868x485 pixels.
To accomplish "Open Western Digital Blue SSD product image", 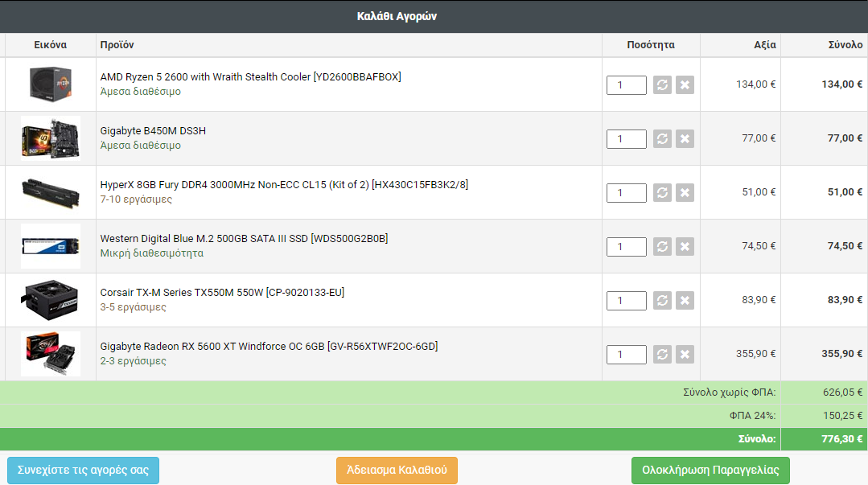I will pos(51,246).
